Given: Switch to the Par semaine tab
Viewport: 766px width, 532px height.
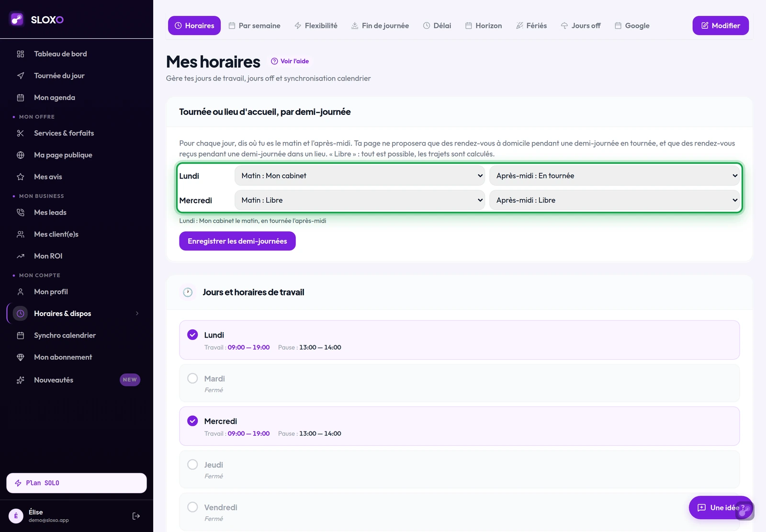Looking at the screenshot, I should tap(254, 25).
